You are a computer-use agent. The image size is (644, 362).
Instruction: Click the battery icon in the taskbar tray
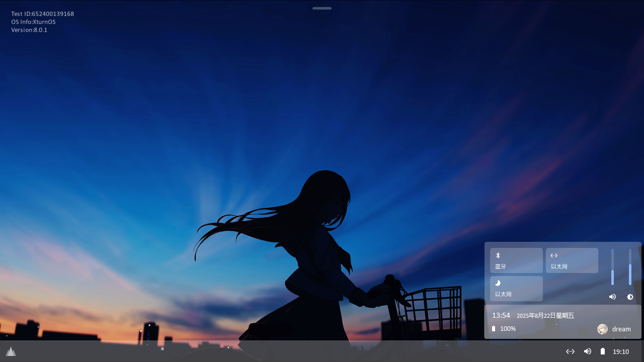603,351
